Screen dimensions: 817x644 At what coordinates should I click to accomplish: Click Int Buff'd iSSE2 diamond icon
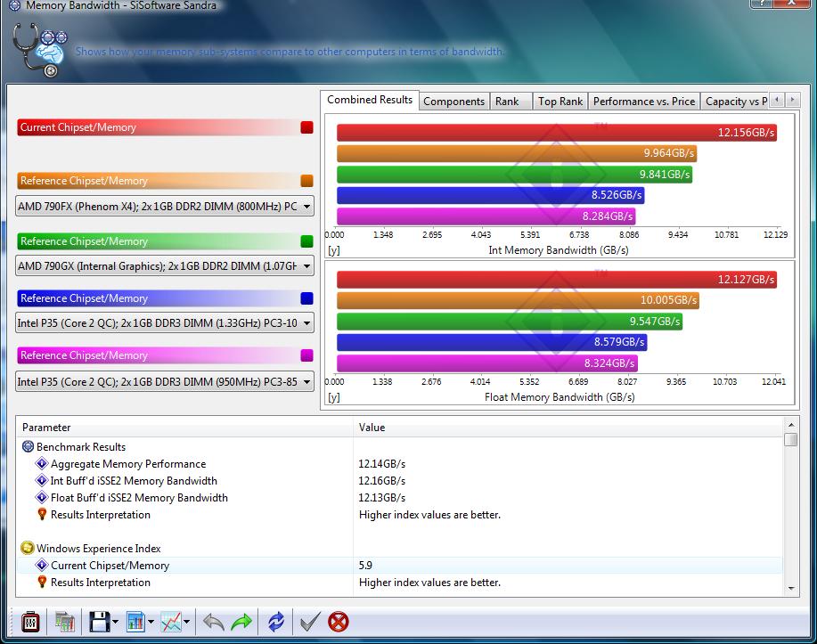coord(42,480)
